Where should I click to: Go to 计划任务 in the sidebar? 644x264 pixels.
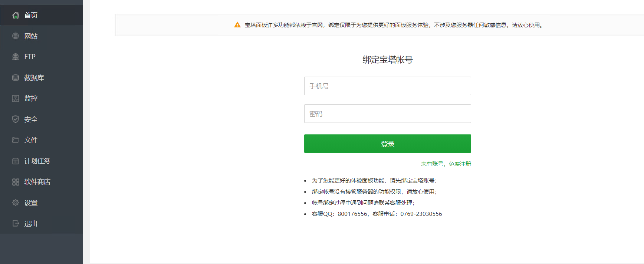point(37,161)
